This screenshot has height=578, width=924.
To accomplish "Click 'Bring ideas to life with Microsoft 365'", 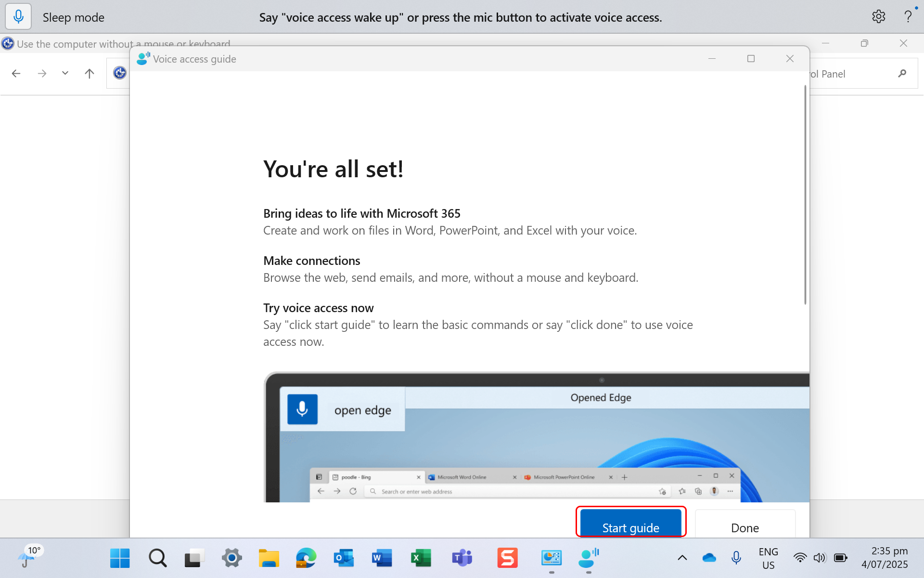I will click(362, 213).
